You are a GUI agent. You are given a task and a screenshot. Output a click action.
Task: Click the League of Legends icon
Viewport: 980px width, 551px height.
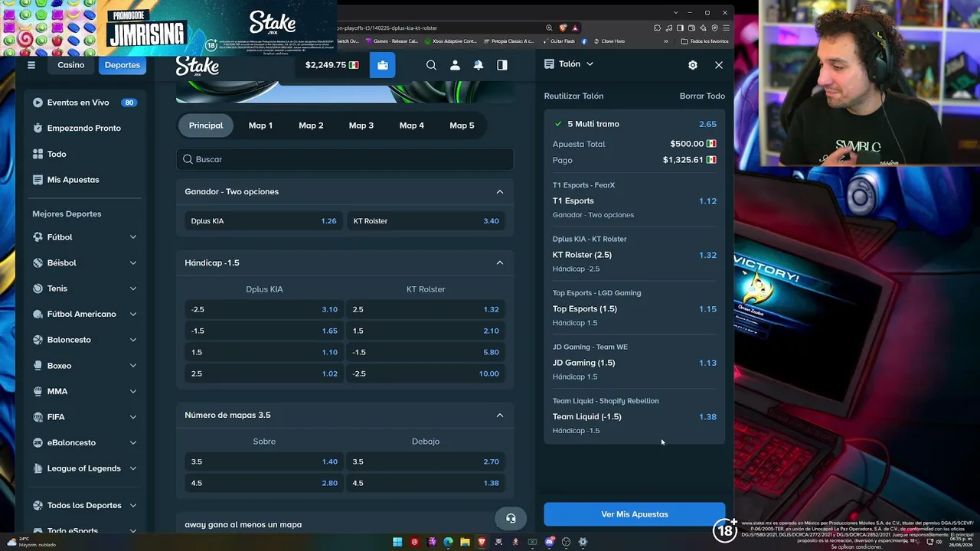38,468
